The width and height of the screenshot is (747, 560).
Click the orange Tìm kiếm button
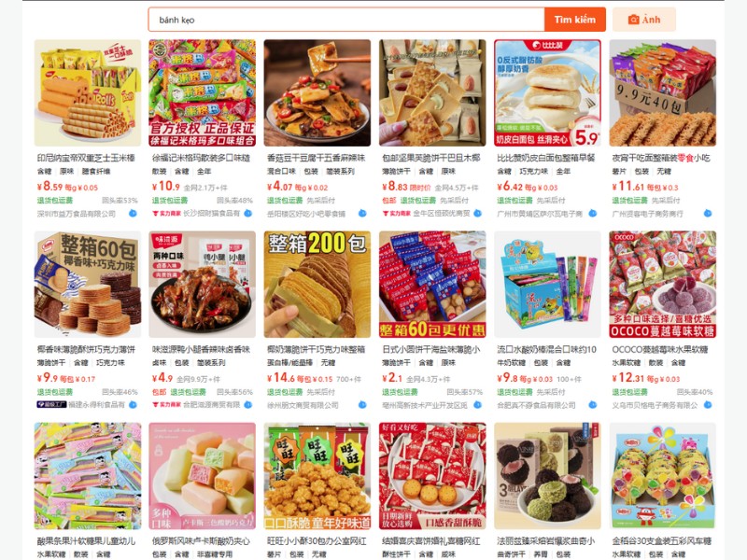coord(575,20)
